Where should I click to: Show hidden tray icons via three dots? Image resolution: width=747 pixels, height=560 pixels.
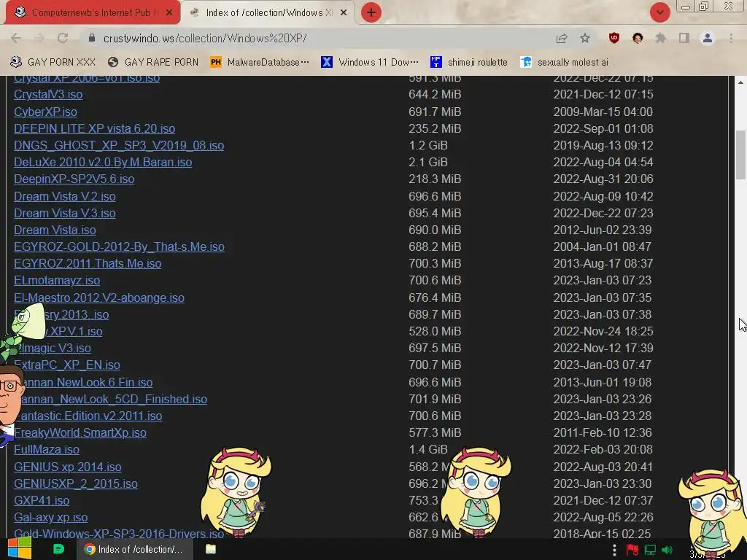point(614,550)
